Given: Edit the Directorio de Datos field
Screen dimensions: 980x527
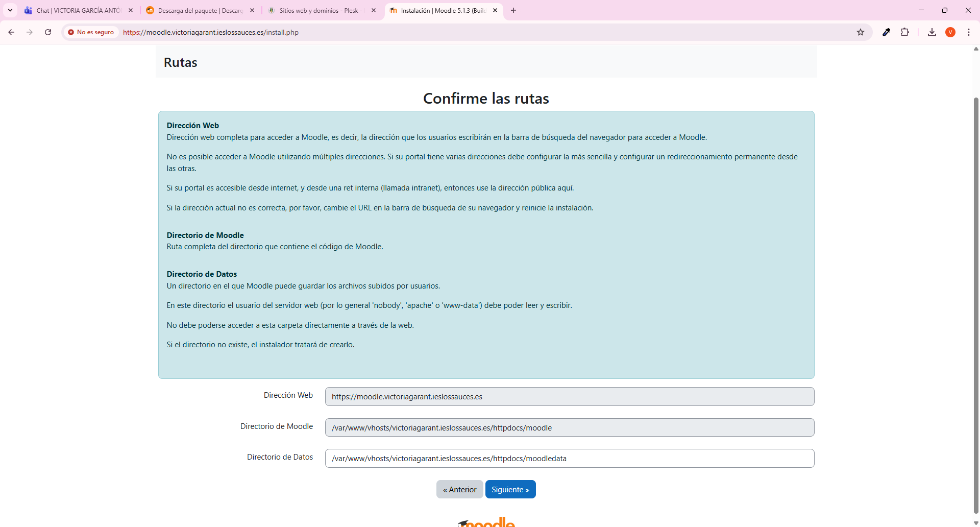Looking at the screenshot, I should point(570,458).
